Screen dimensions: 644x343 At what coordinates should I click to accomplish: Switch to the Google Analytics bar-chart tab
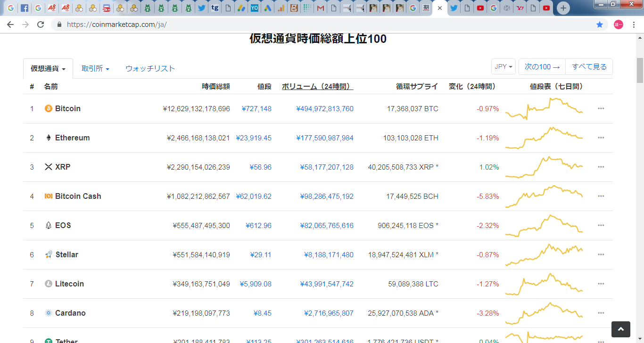click(x=281, y=8)
